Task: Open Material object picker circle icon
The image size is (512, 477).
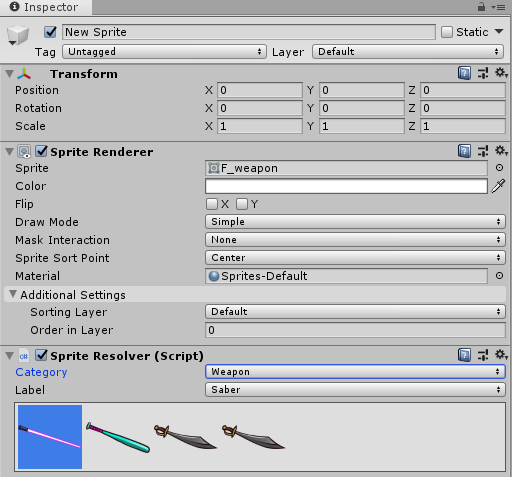Action: tap(499, 276)
